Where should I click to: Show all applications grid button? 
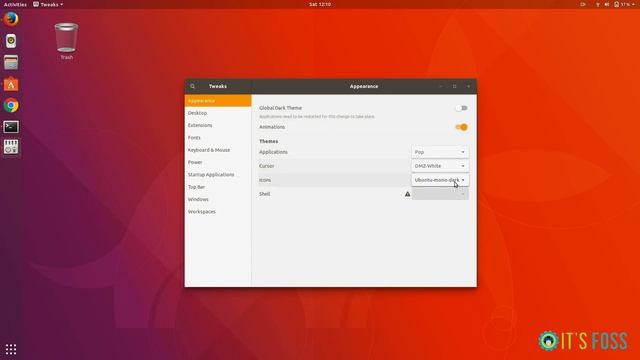click(11, 349)
